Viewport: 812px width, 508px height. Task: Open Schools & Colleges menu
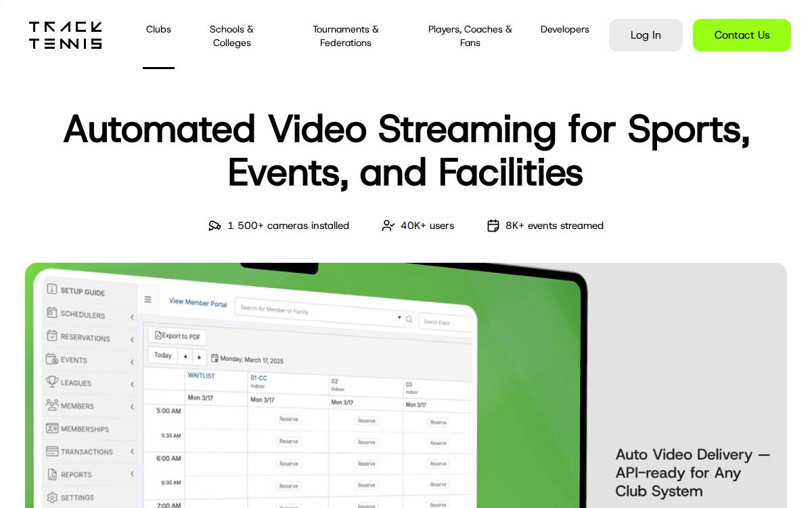[x=231, y=36]
